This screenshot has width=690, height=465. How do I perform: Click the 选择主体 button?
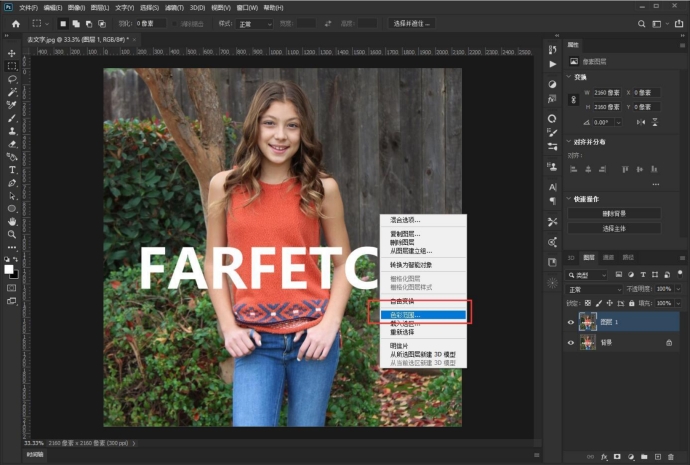pyautogui.click(x=614, y=228)
